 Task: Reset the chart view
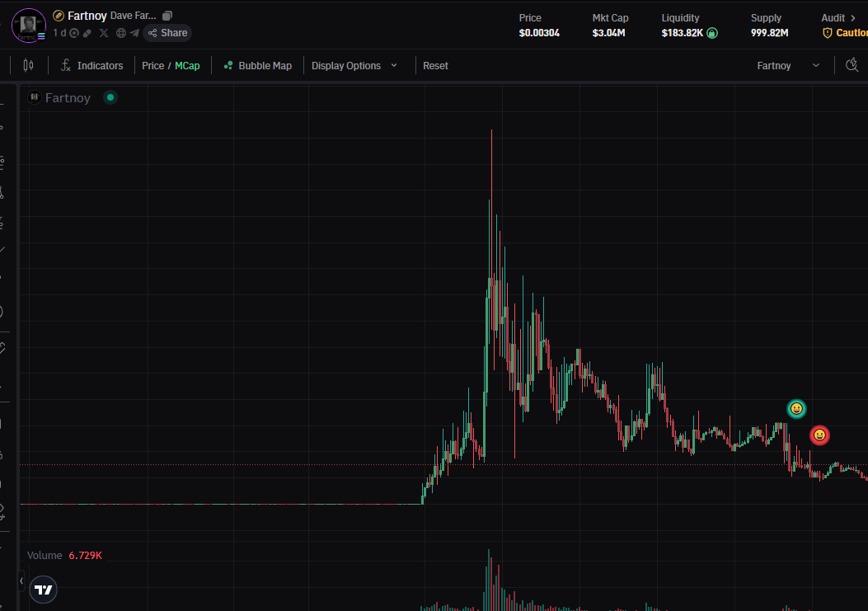click(435, 65)
